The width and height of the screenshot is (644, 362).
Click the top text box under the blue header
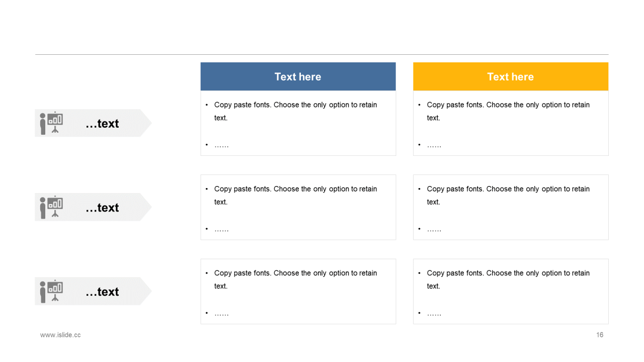pyautogui.click(x=298, y=123)
